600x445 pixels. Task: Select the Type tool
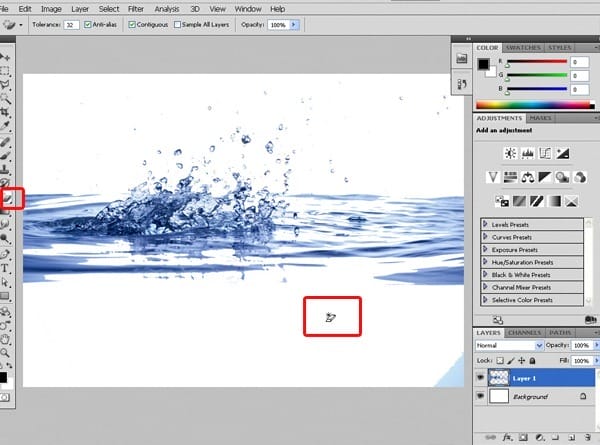(x=5, y=268)
